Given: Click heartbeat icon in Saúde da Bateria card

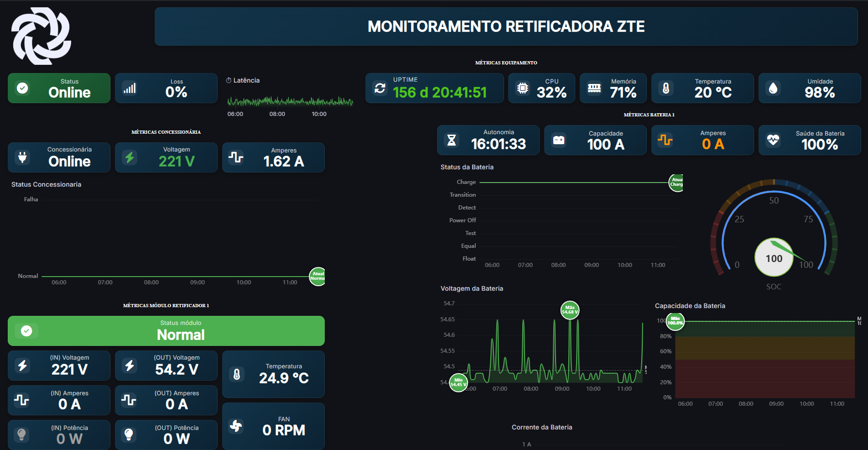Looking at the screenshot, I should (773, 140).
